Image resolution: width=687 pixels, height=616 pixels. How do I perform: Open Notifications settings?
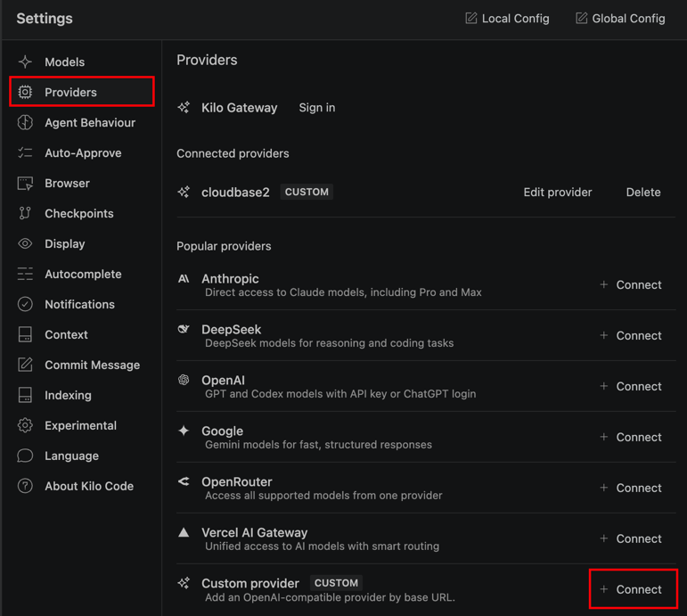[x=82, y=304]
